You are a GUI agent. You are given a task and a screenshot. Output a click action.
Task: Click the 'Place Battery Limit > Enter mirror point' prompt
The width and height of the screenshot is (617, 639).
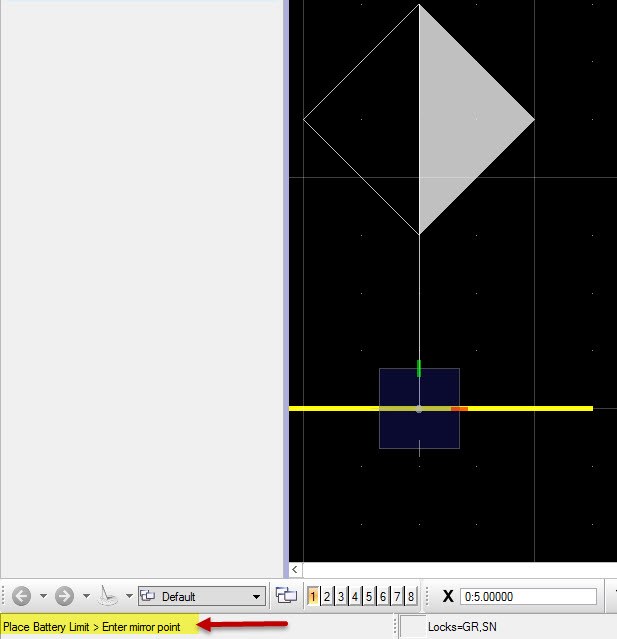pyautogui.click(x=92, y=627)
